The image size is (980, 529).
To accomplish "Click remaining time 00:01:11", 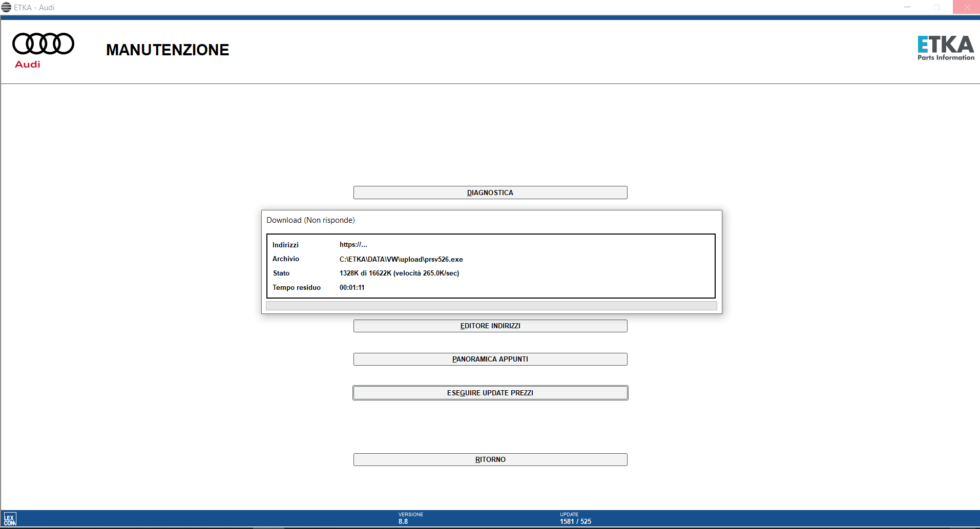I will click(352, 287).
